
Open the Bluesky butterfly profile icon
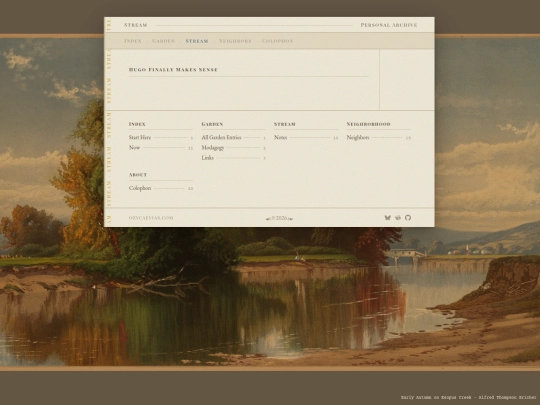pos(387,218)
